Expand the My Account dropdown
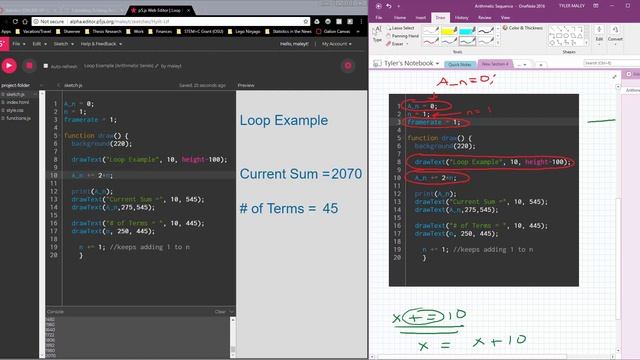 (x=337, y=44)
